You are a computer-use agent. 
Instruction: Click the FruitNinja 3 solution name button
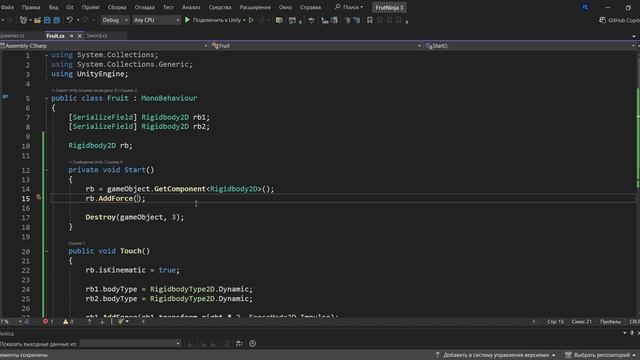tap(389, 7)
